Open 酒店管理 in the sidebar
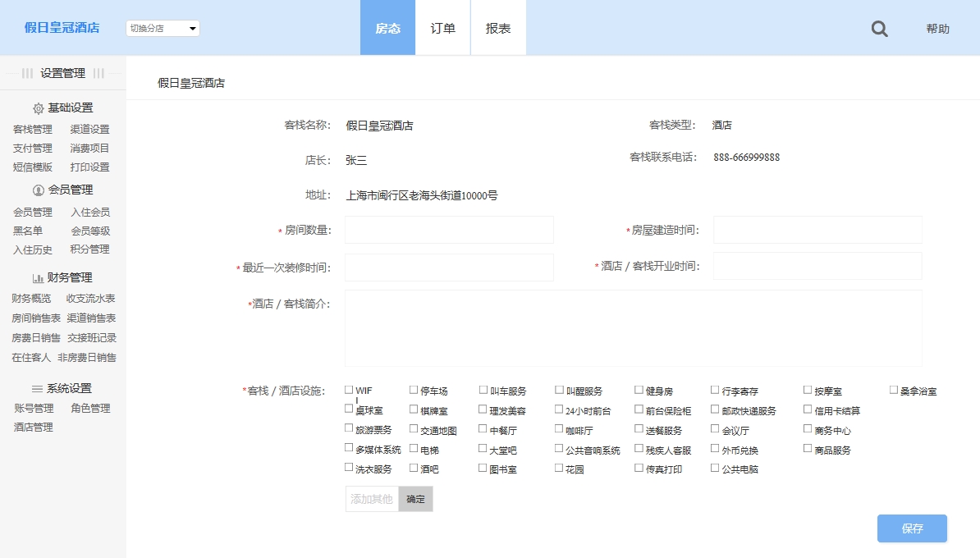The width and height of the screenshot is (980, 558). (33, 427)
